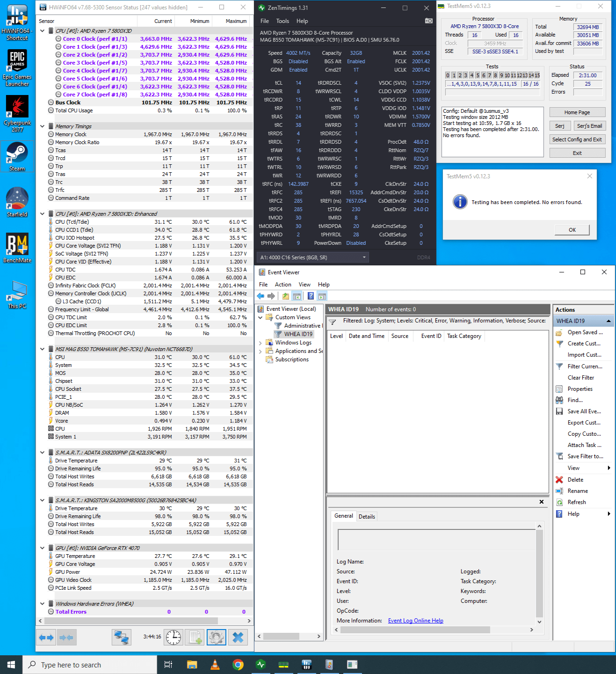Click HWiNFO blue X close sensors button
The height and width of the screenshot is (674, 616).
238,637
